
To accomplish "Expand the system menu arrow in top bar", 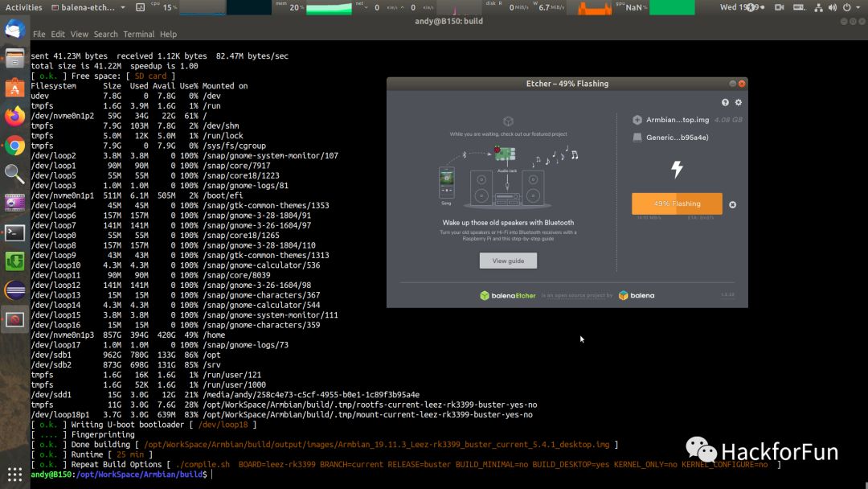I will point(860,7).
